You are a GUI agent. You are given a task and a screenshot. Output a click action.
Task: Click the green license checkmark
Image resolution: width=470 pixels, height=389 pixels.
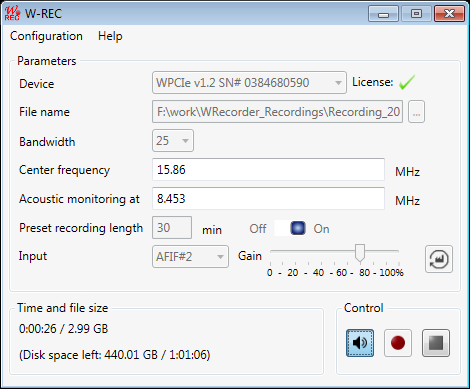[407, 82]
